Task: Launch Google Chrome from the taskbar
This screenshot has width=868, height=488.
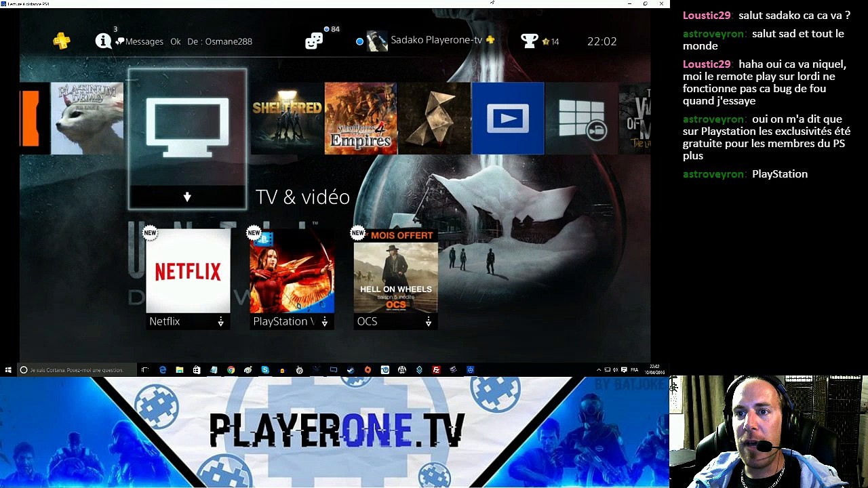Action: (x=231, y=370)
